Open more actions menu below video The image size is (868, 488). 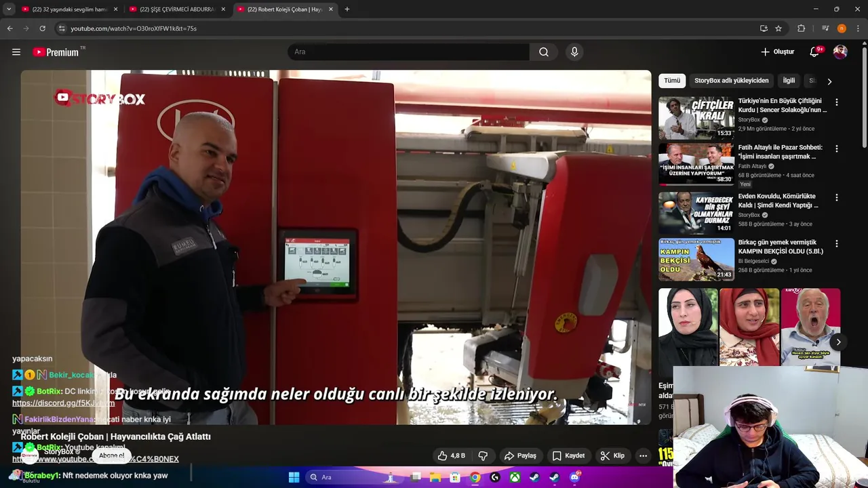[x=643, y=455]
